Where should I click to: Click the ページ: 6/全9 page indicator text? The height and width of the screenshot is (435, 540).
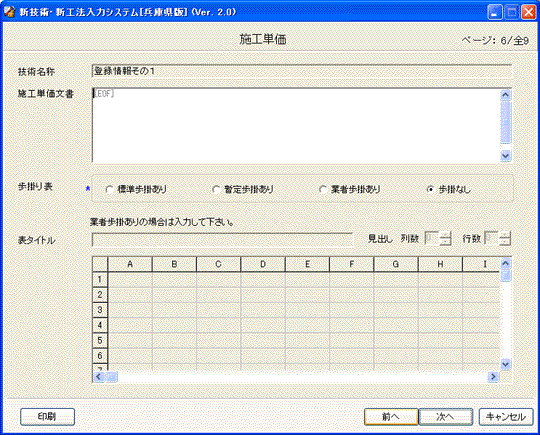pos(495,41)
